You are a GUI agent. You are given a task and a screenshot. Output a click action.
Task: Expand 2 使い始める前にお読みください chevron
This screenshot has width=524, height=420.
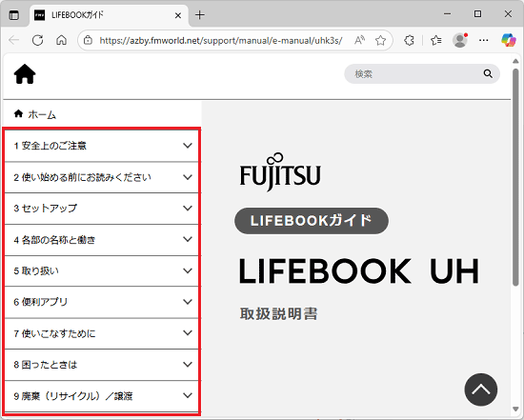pyautogui.click(x=188, y=177)
